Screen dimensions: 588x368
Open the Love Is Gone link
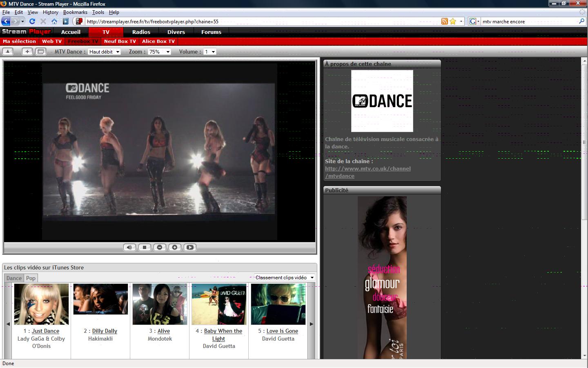click(x=282, y=331)
